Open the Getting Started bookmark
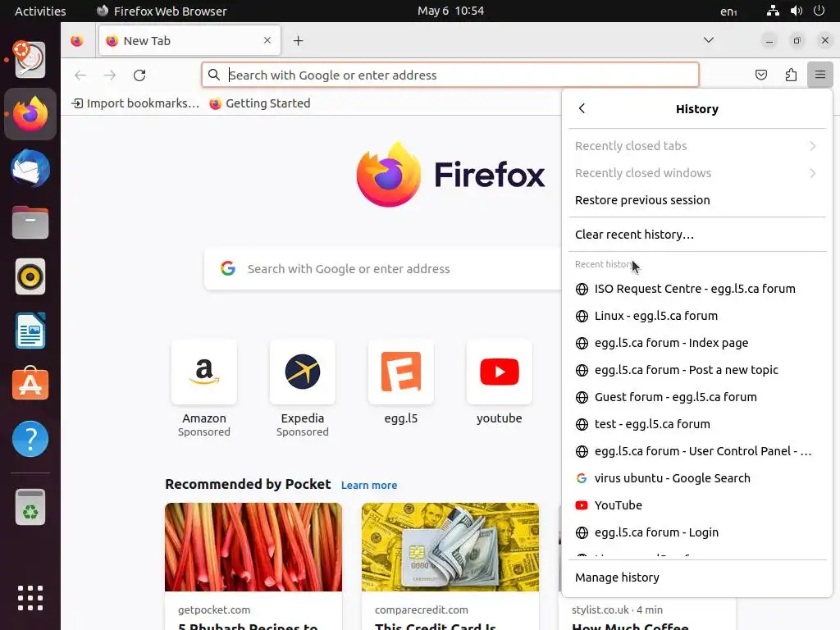The image size is (840, 630). [x=260, y=103]
